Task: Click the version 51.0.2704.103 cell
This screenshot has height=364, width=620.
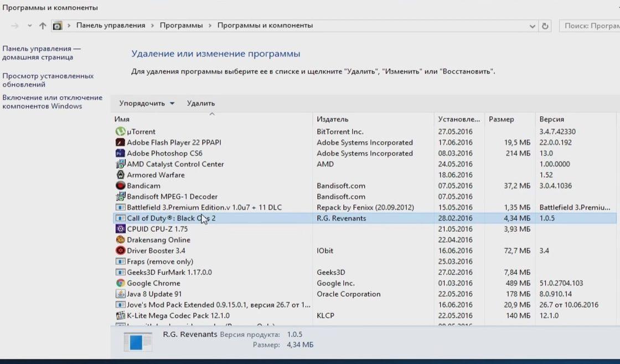Action: tap(561, 283)
